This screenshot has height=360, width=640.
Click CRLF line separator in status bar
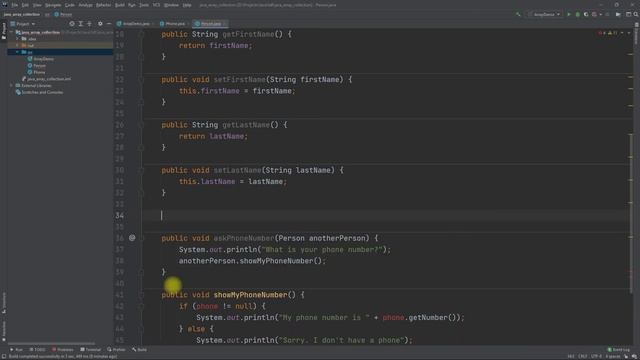[583, 356]
